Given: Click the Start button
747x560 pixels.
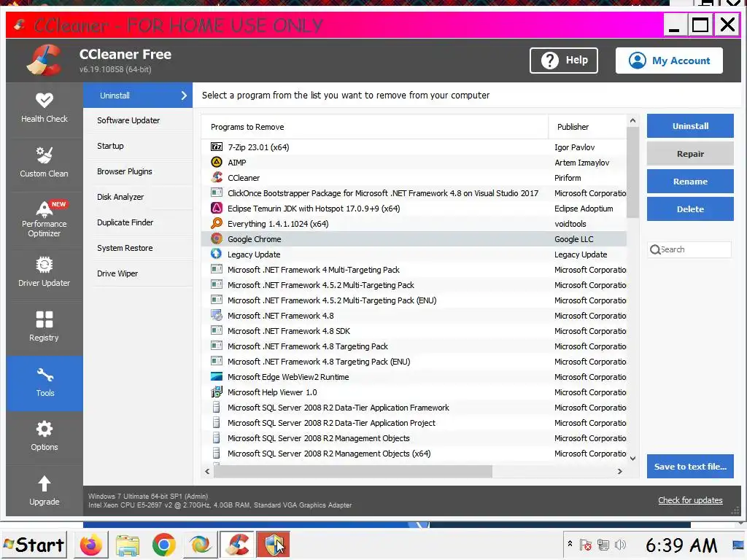Looking at the screenshot, I should point(34,545).
